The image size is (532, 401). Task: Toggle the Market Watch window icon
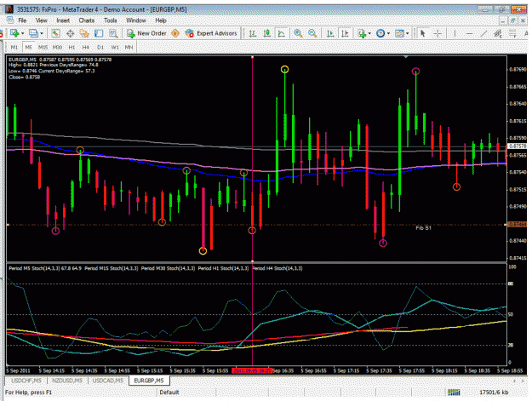coord(56,33)
